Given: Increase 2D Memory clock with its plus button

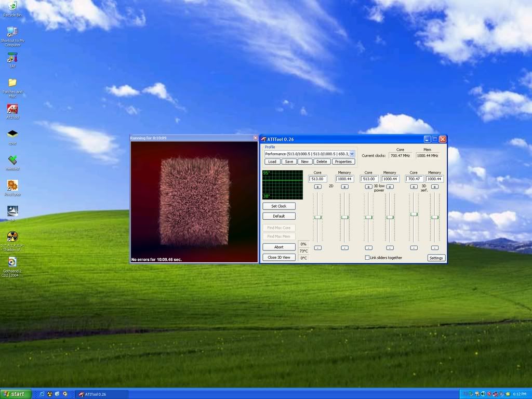Looking at the screenshot, I should 345,187.
